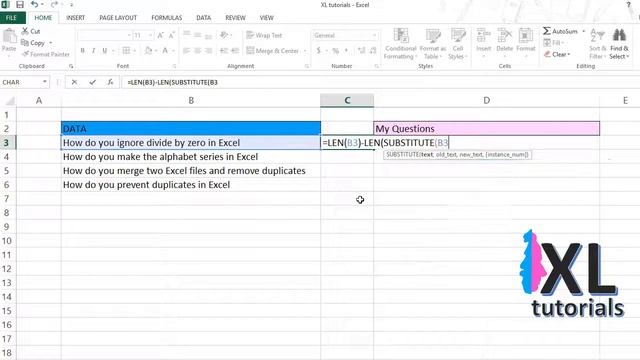640x360 pixels.
Task: Toggle Wrap Text
Action: pos(264,35)
